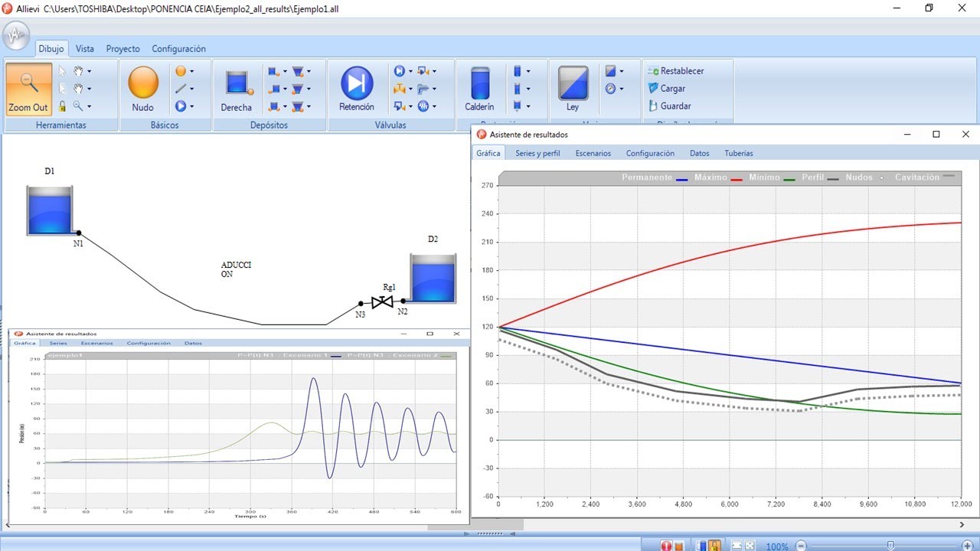This screenshot has width=980, height=551.
Task: Open the round Allievi application button
Action: pyautogui.click(x=16, y=35)
